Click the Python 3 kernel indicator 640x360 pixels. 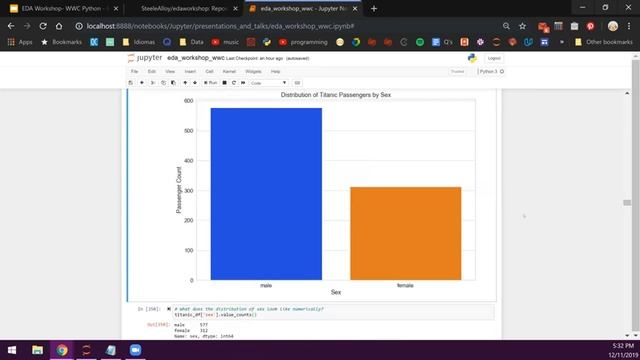coord(491,71)
